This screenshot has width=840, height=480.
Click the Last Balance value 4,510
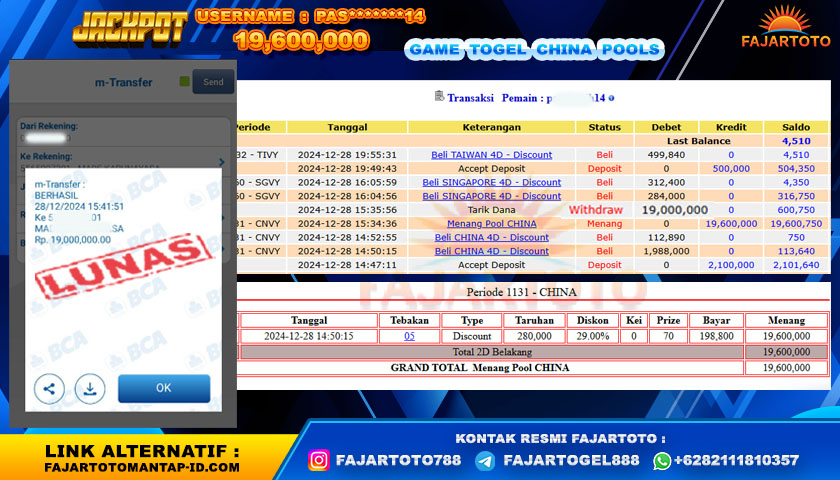click(796, 141)
